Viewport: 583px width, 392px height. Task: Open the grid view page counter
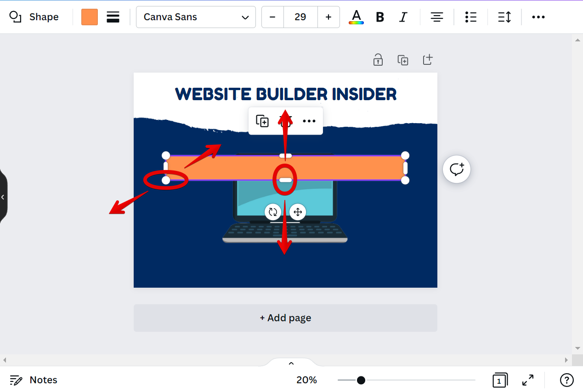point(500,380)
